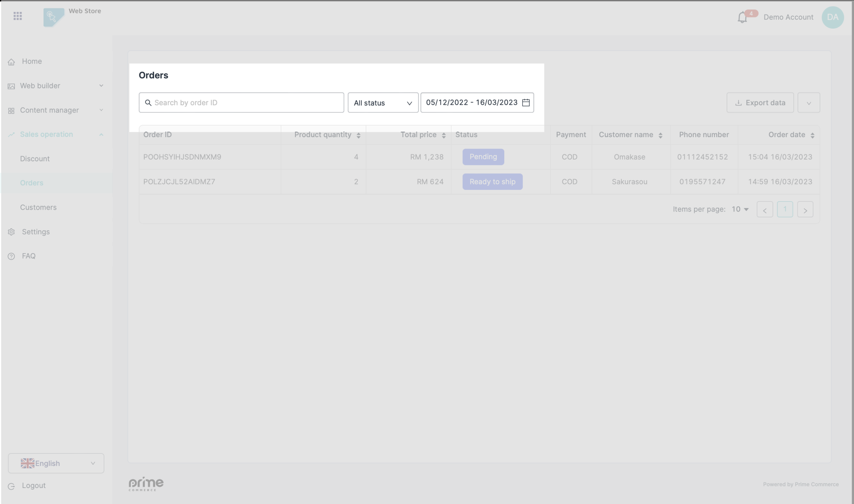This screenshot has height=504, width=854.
Task: Open the All status dropdown
Action: tap(383, 103)
